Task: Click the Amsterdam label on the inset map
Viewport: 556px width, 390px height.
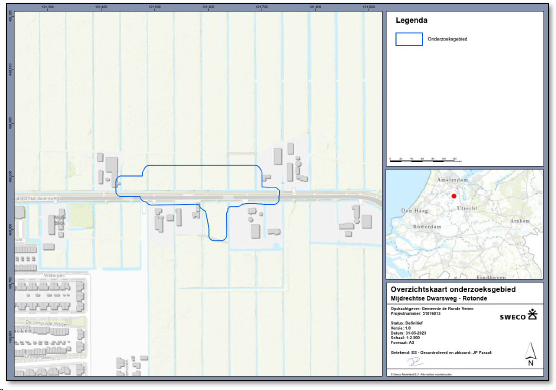Action: (452, 180)
